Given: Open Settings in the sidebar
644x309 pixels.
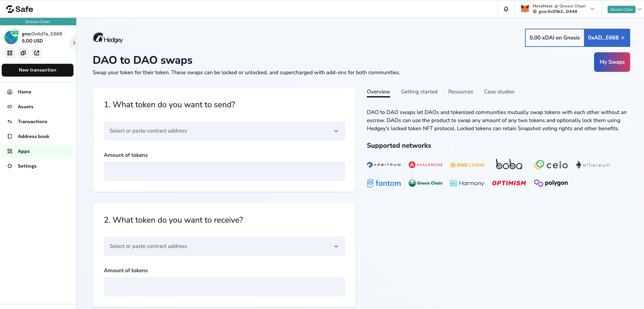Looking at the screenshot, I should coord(37,166).
